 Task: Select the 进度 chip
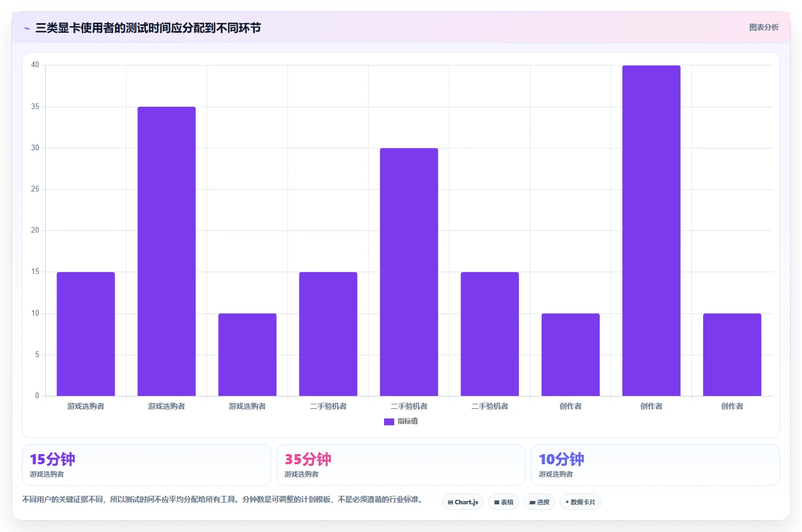[539, 502]
